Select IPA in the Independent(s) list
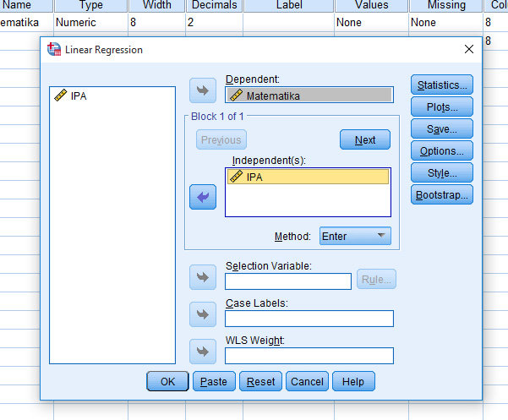Image resolution: width=508 pixels, height=420 pixels. (309, 177)
